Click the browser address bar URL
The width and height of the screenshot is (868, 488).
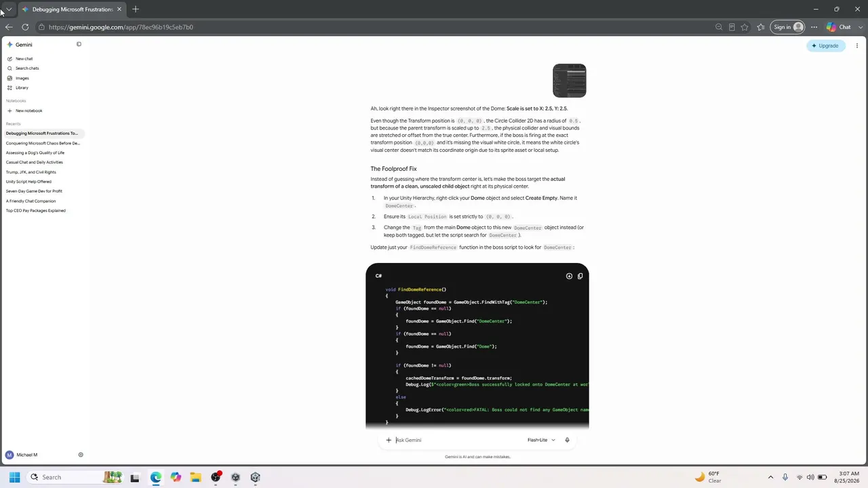click(x=121, y=27)
